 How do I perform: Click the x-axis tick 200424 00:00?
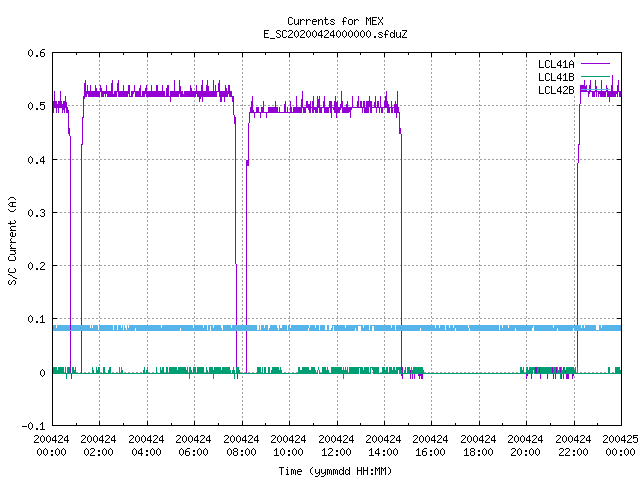click(51, 446)
